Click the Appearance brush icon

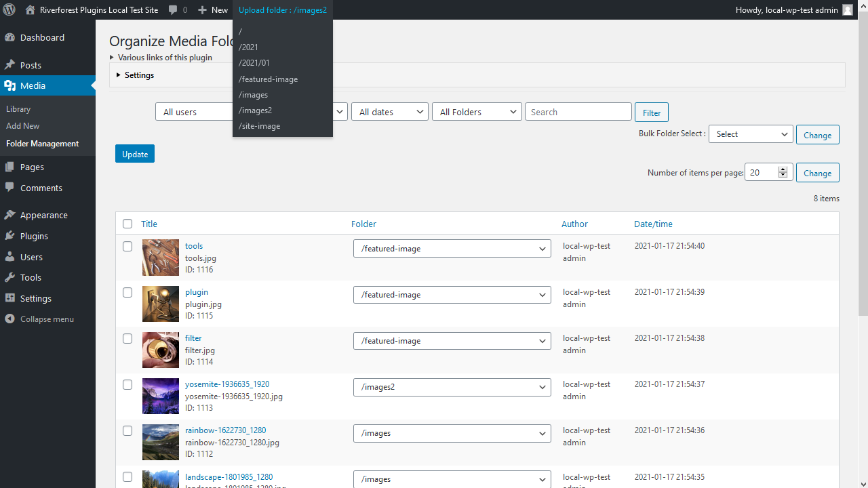[x=9, y=215]
